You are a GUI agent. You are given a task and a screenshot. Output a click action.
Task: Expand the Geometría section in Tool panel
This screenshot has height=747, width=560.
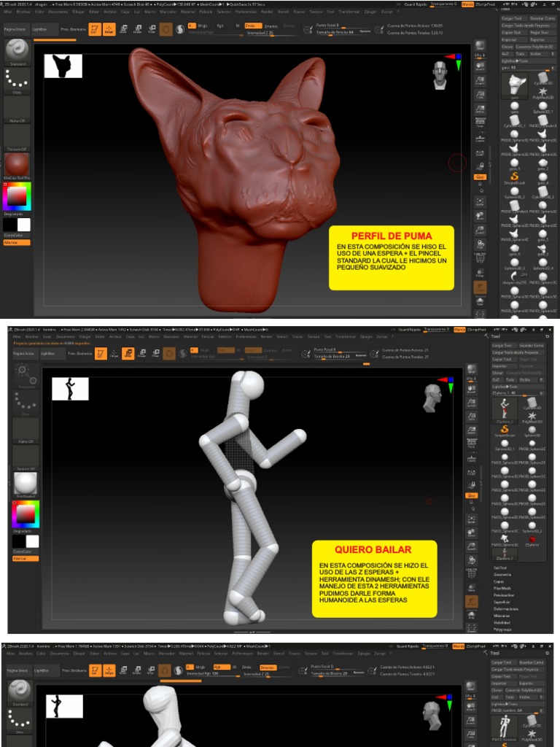coord(502,574)
